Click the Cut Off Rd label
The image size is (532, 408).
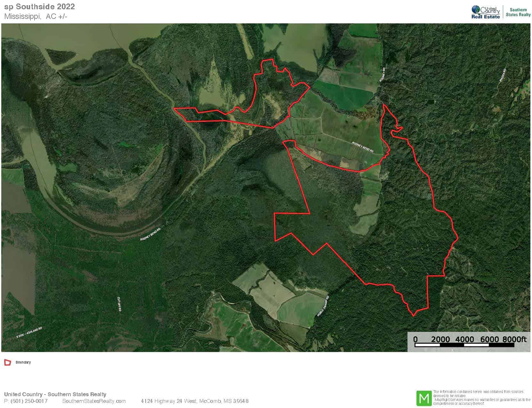(119, 304)
